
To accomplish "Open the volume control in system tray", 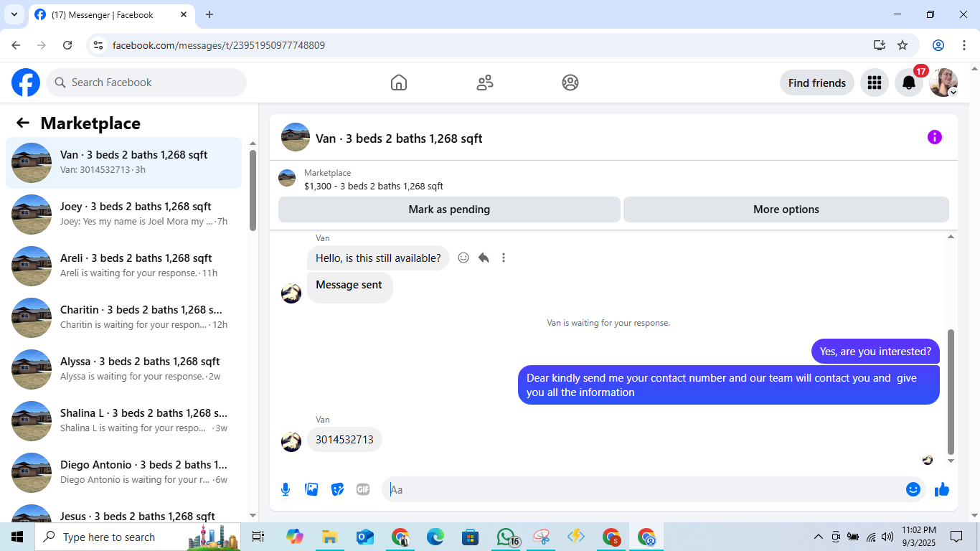I will click(887, 537).
